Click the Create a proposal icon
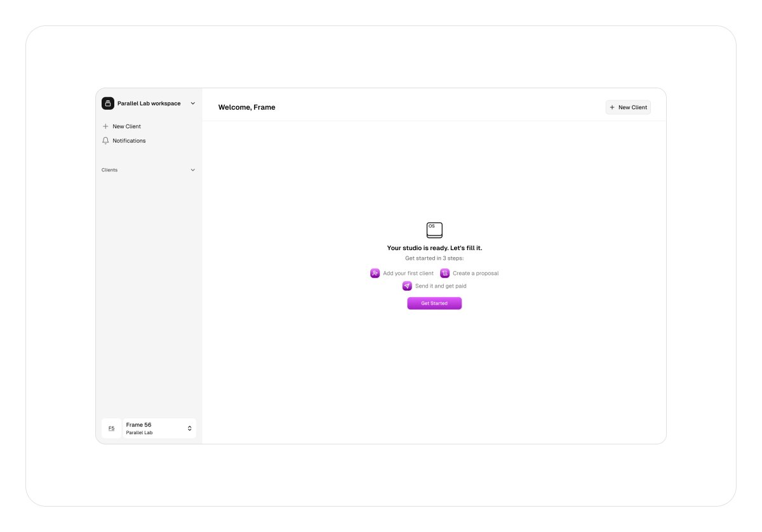This screenshot has height=532, width=762. pos(445,273)
